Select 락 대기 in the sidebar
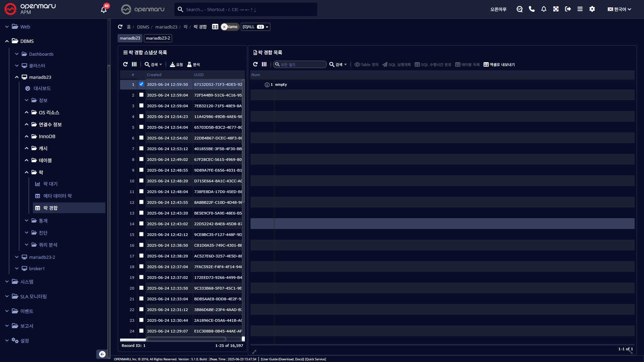The width and height of the screenshot is (644, 362). click(50, 184)
